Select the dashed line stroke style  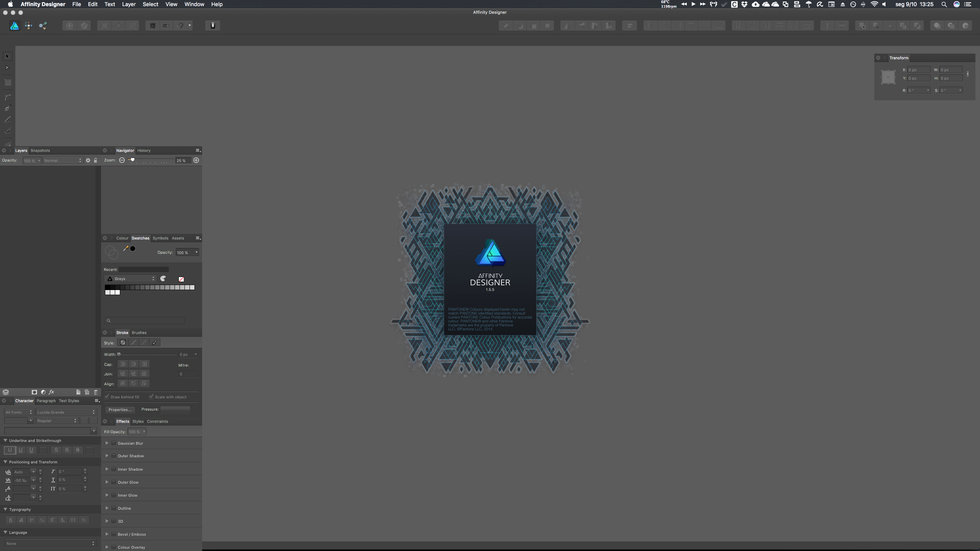pos(144,342)
